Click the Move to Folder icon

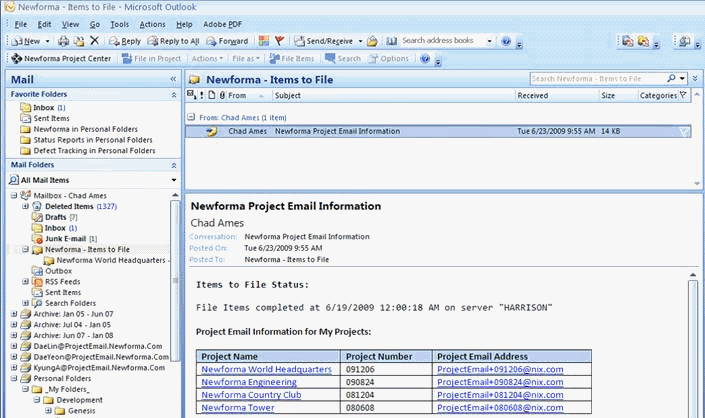pos(79,41)
